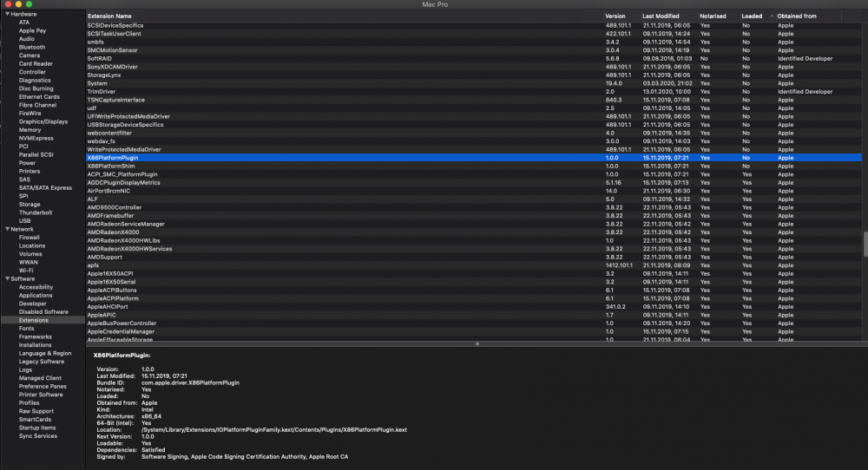This screenshot has width=868, height=470.
Task: Click the kext Location path text
Action: coord(274,429)
